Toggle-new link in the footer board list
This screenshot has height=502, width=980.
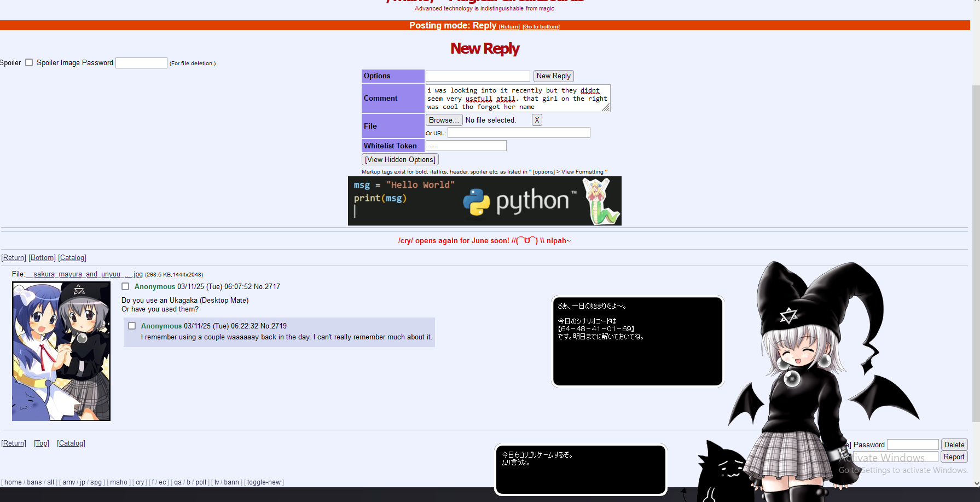click(x=264, y=482)
